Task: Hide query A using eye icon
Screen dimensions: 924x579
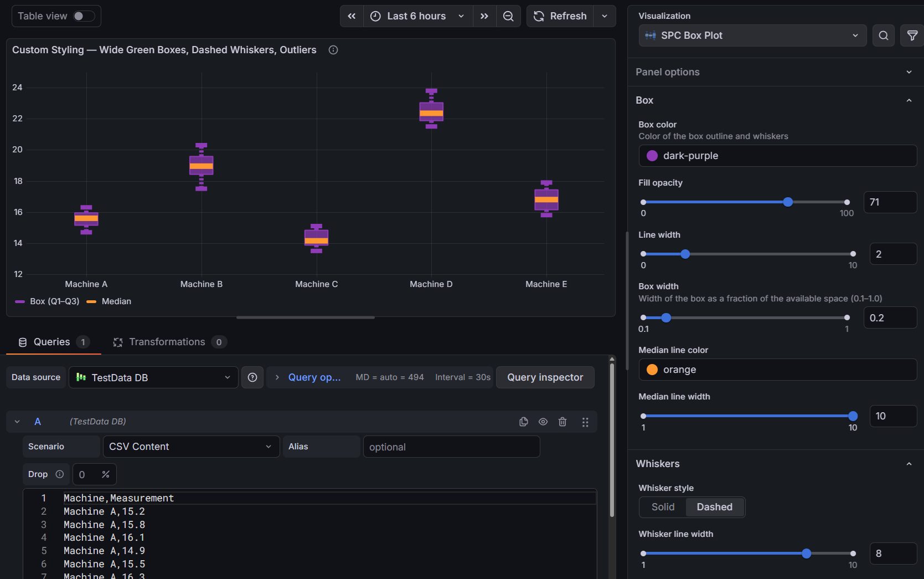Action: [x=543, y=422]
